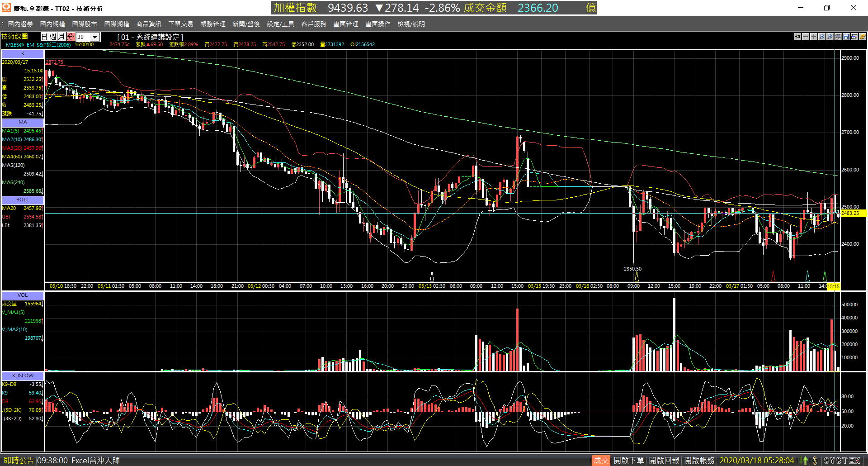Viewport: 868px width, 466px height.
Task: Click the plus toolbar icon
Action: [x=814, y=37]
